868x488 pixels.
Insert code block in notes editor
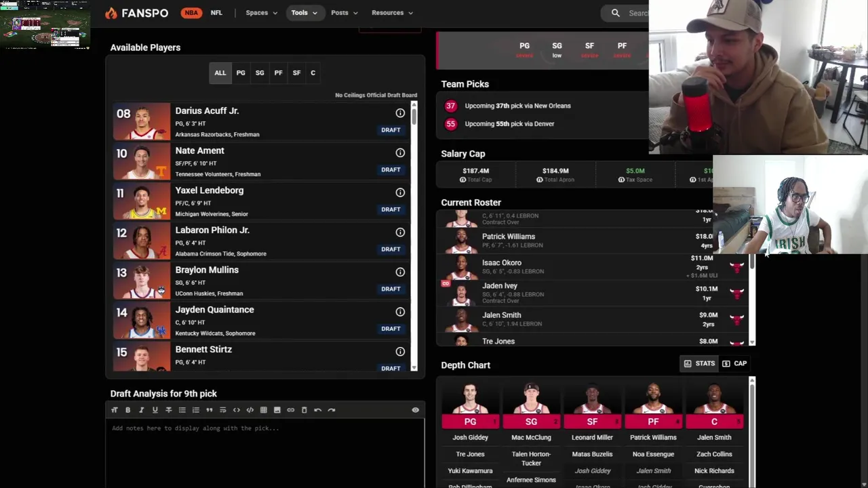pos(250,410)
